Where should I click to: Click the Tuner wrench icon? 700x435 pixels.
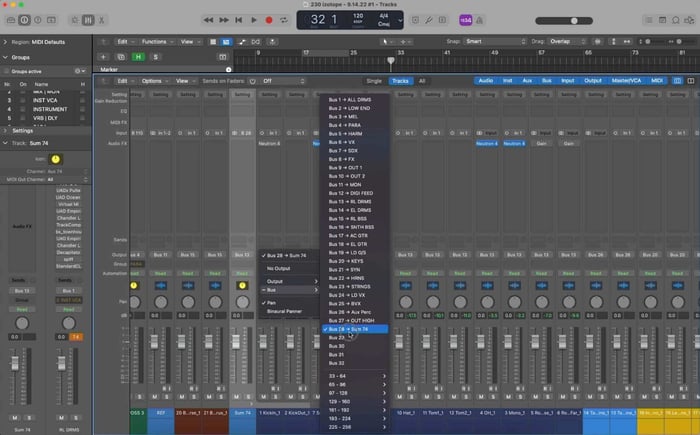pos(429,20)
